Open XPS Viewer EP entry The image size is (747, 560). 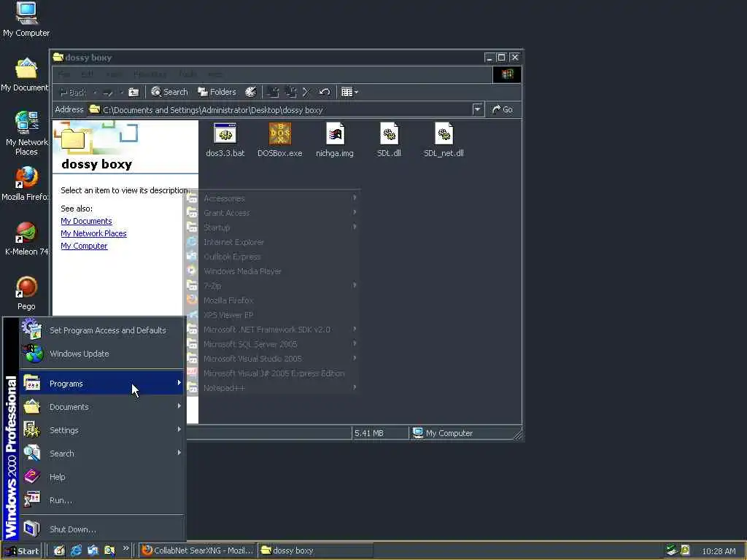pyautogui.click(x=271, y=315)
